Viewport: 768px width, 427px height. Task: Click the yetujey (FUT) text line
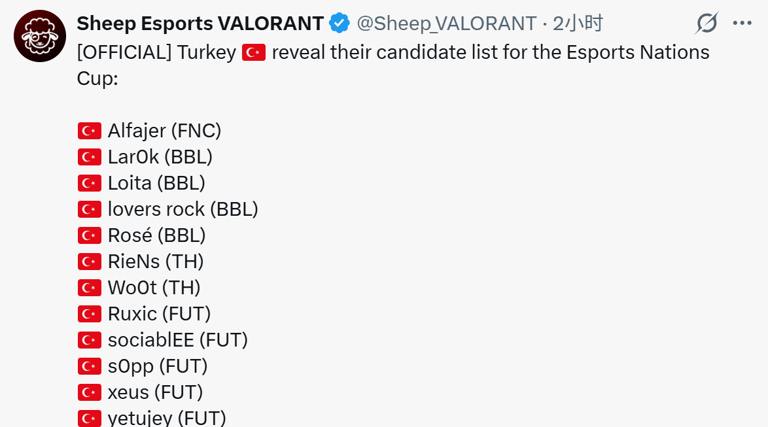coord(166,418)
